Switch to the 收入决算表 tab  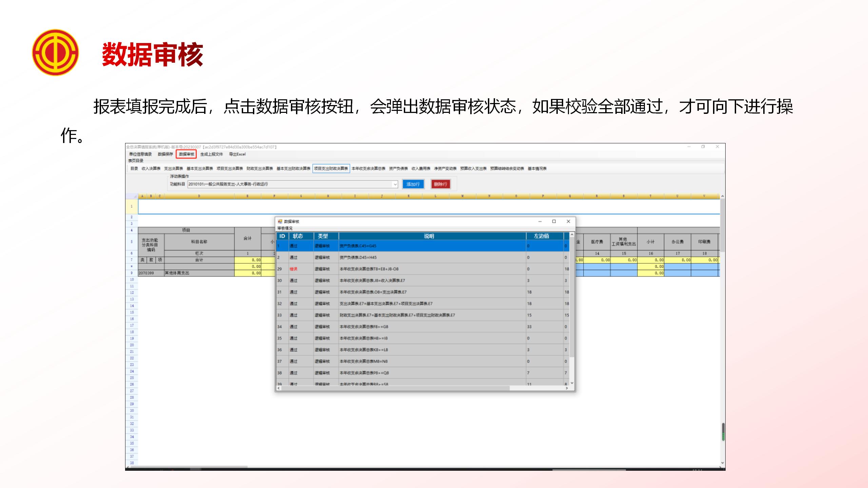coord(151,168)
